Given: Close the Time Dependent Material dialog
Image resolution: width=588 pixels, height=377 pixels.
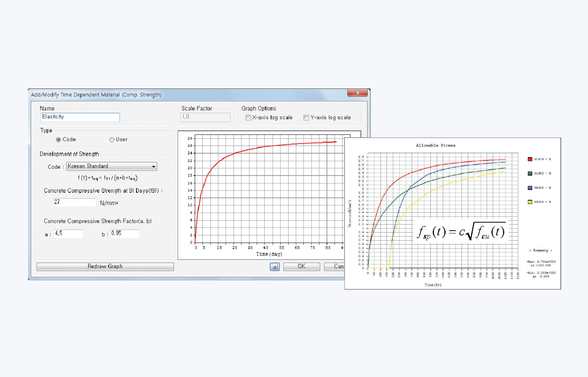Looking at the screenshot, I should click(x=357, y=93).
